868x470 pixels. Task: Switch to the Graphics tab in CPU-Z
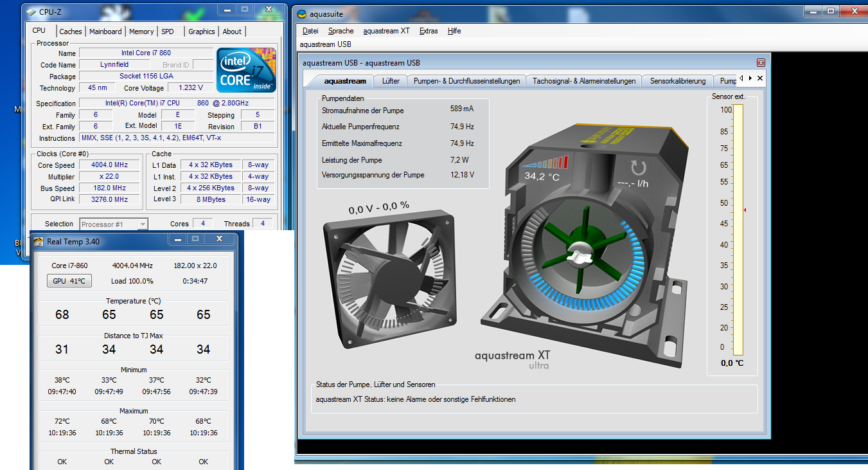[x=202, y=32]
